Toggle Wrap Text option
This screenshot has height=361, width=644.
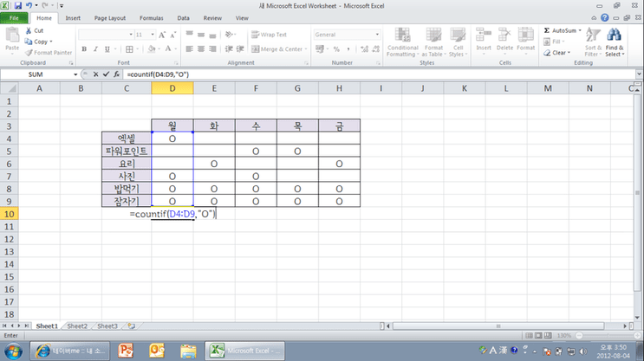(x=269, y=35)
